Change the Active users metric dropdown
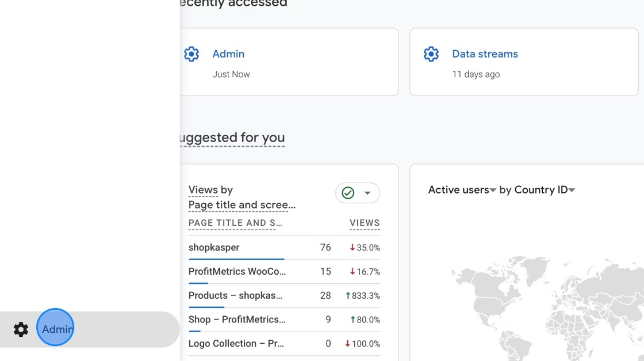This screenshot has height=361, width=644. coord(493,189)
